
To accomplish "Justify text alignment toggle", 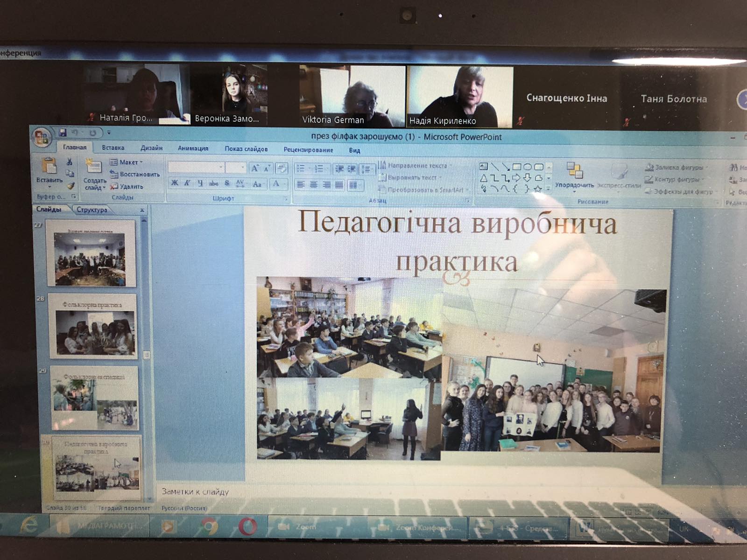I will [339, 185].
